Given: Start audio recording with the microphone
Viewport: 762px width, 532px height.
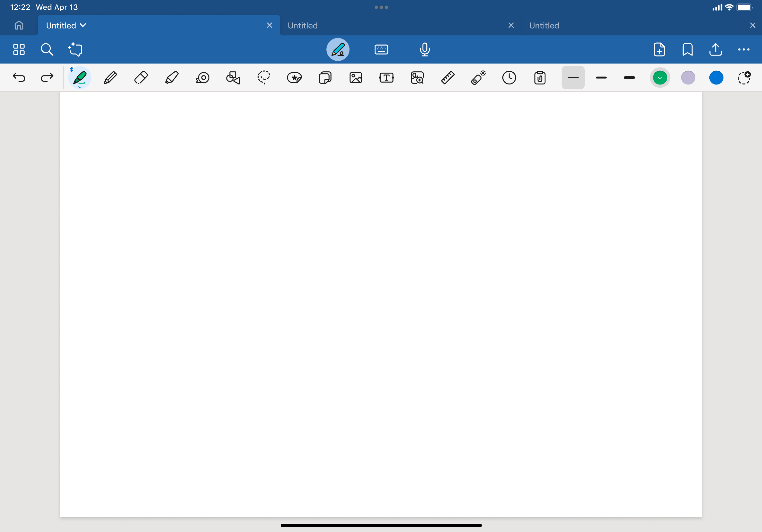Looking at the screenshot, I should coord(425,50).
